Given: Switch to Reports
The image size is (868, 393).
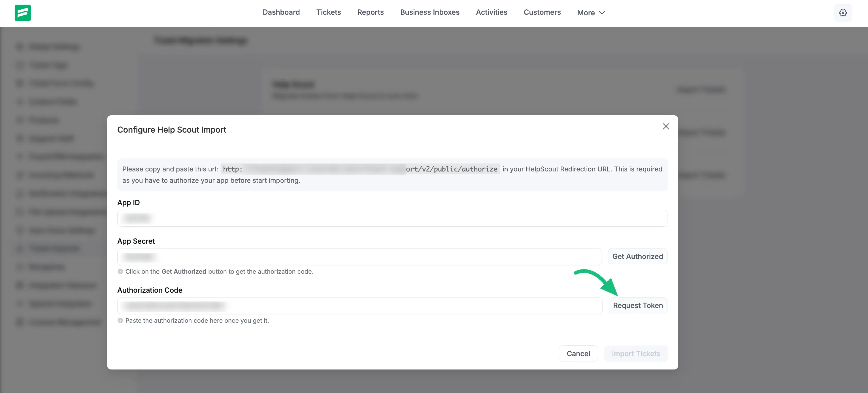Looking at the screenshot, I should point(370,12).
